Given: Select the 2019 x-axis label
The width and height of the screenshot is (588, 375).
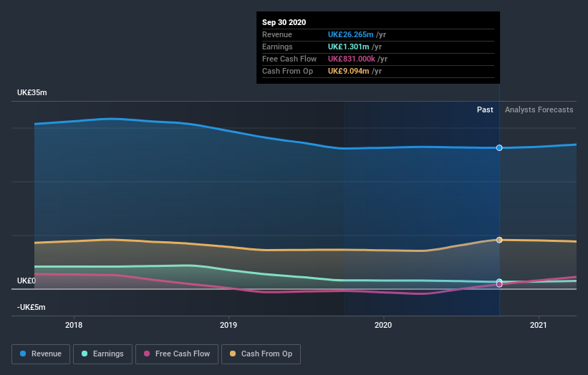Looking at the screenshot, I should coord(228,325).
